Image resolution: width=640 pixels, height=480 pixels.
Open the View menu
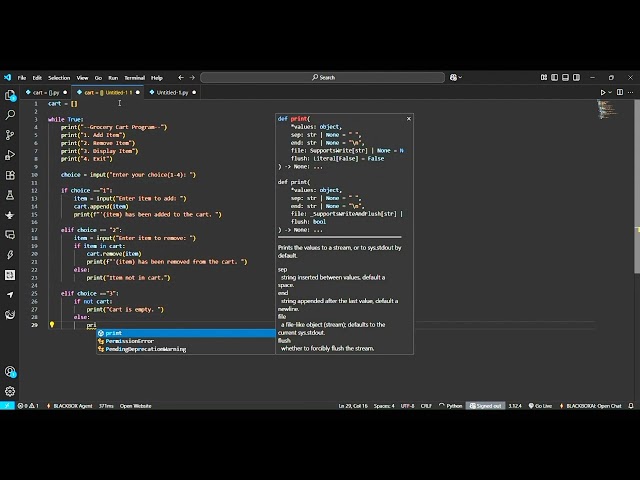point(82,78)
